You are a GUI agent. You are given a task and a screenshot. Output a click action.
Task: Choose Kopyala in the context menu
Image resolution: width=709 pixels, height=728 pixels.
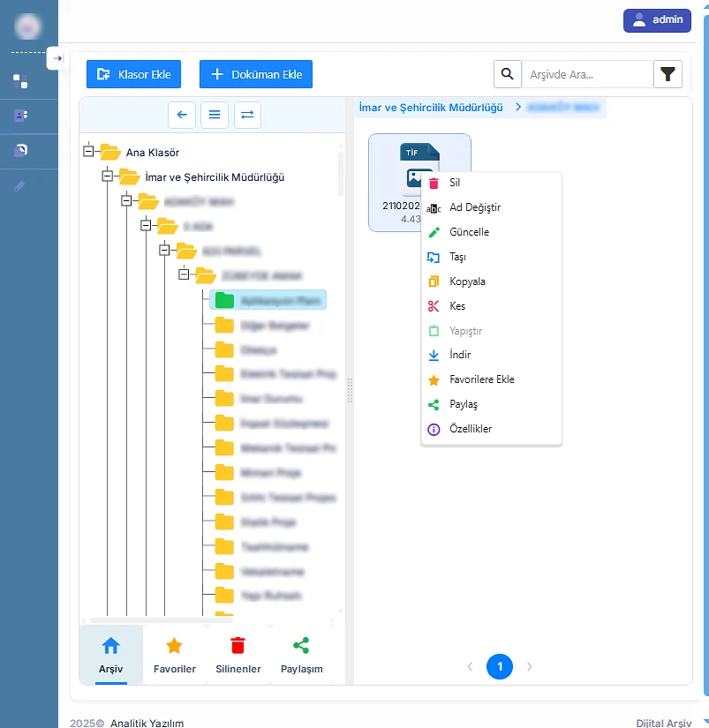pyautogui.click(x=491, y=281)
